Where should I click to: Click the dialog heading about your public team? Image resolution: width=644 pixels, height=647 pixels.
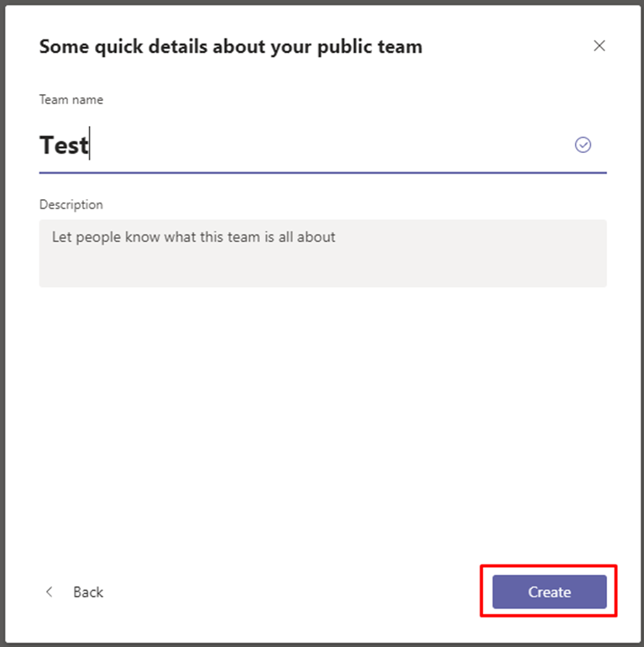coord(230,46)
